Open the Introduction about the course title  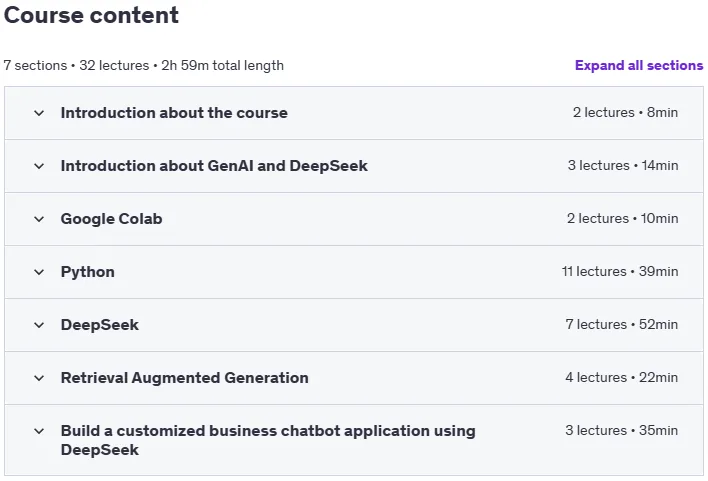[174, 112]
